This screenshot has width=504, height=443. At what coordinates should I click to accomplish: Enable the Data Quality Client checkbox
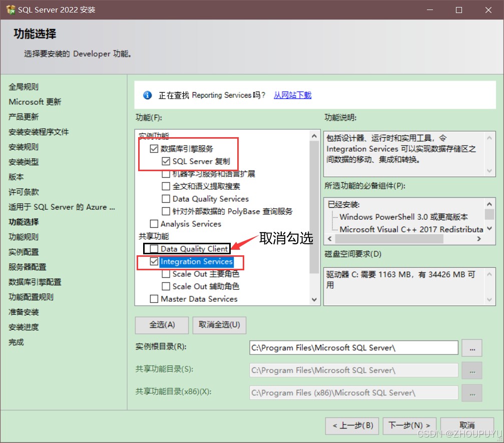pyautogui.click(x=154, y=249)
